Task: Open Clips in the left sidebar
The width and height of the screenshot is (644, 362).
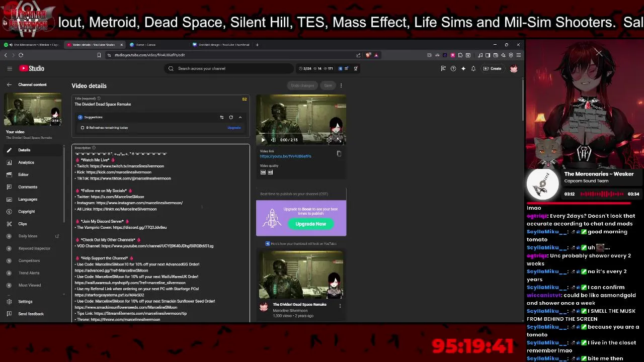Action: (x=32, y=224)
